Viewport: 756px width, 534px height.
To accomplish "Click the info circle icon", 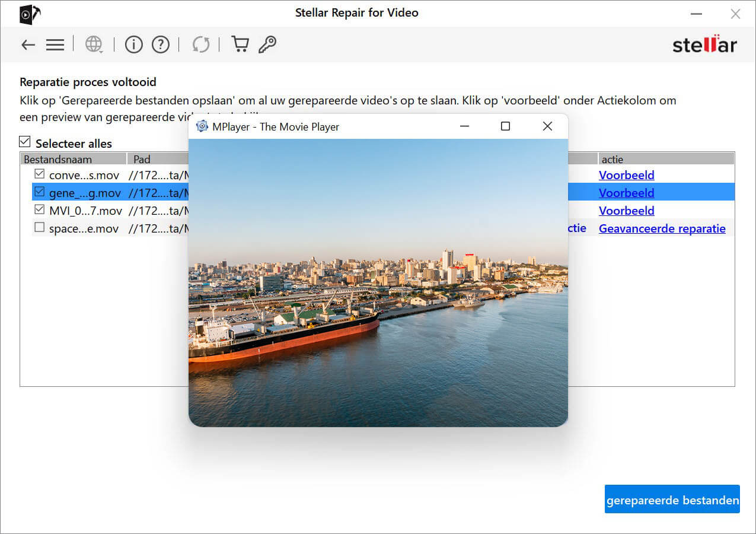I will (133, 44).
